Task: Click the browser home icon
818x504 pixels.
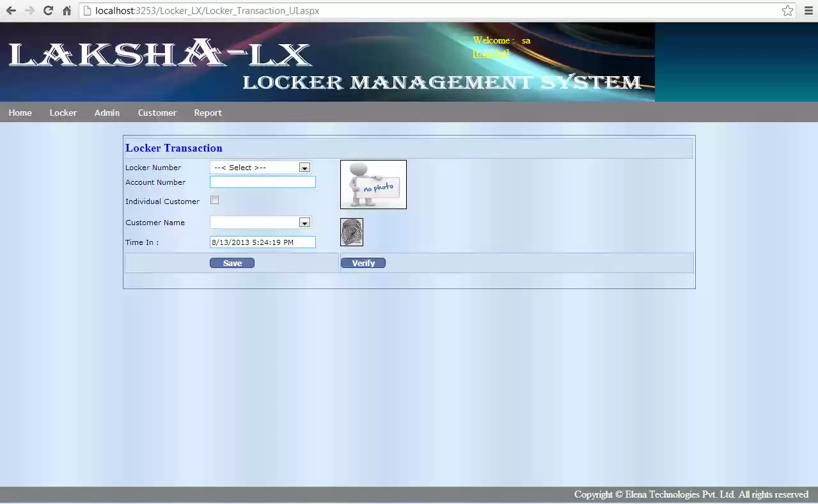Action: click(67, 10)
